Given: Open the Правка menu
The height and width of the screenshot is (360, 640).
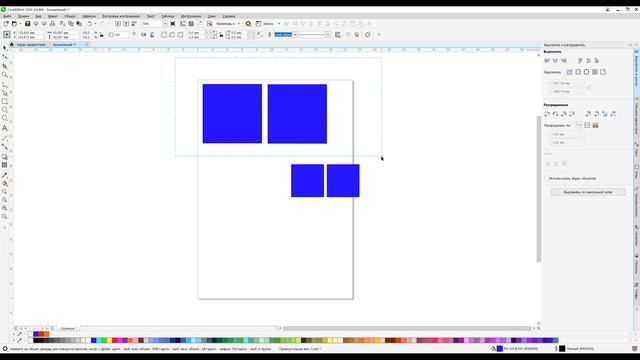Looking at the screenshot, I should point(23,16).
